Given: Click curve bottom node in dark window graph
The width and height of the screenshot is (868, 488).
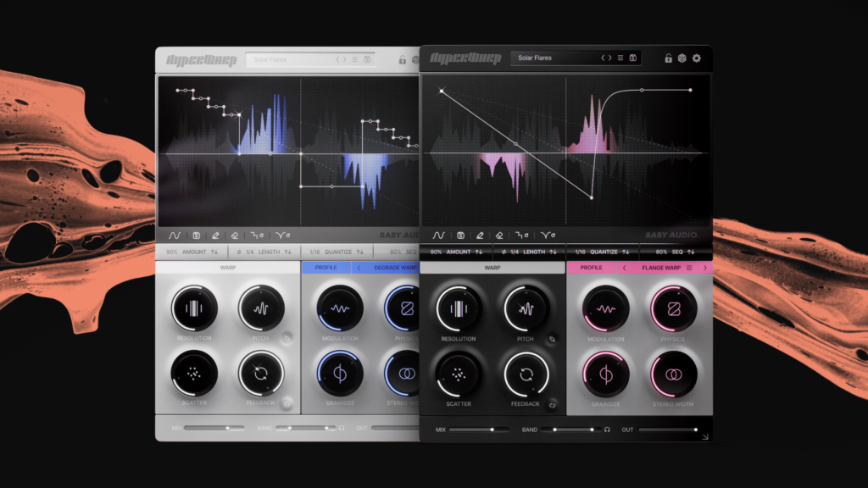Looking at the screenshot, I should [592, 197].
